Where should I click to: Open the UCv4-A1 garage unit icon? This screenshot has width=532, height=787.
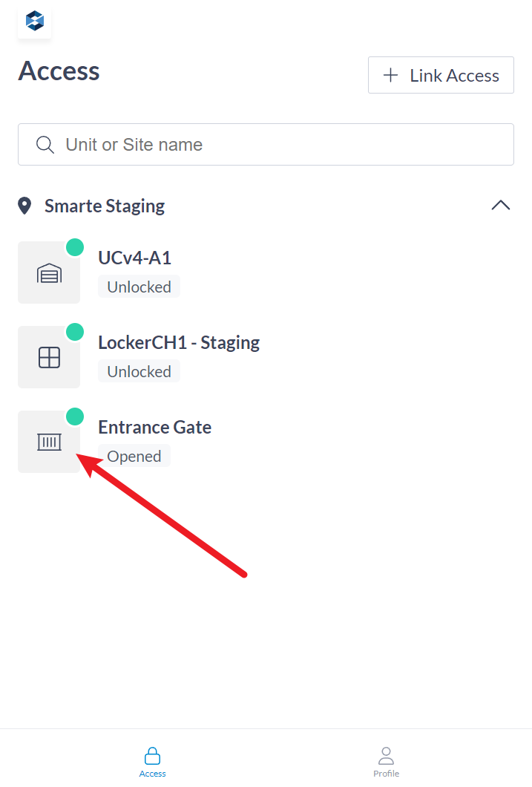click(49, 273)
